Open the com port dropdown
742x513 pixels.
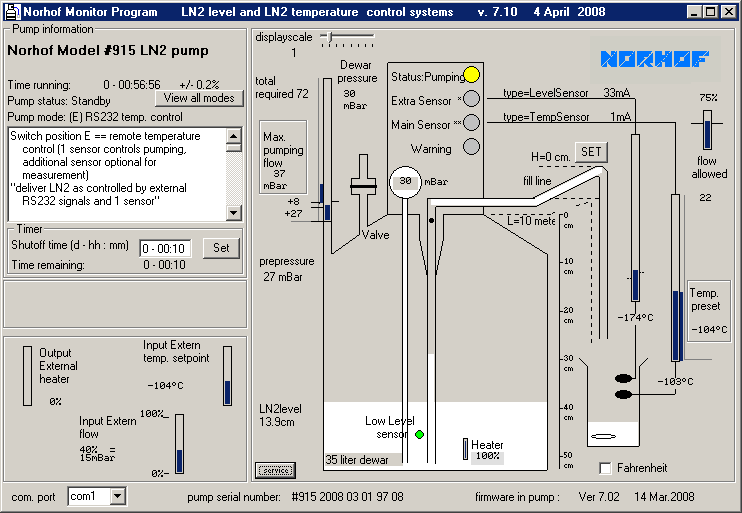(117, 496)
